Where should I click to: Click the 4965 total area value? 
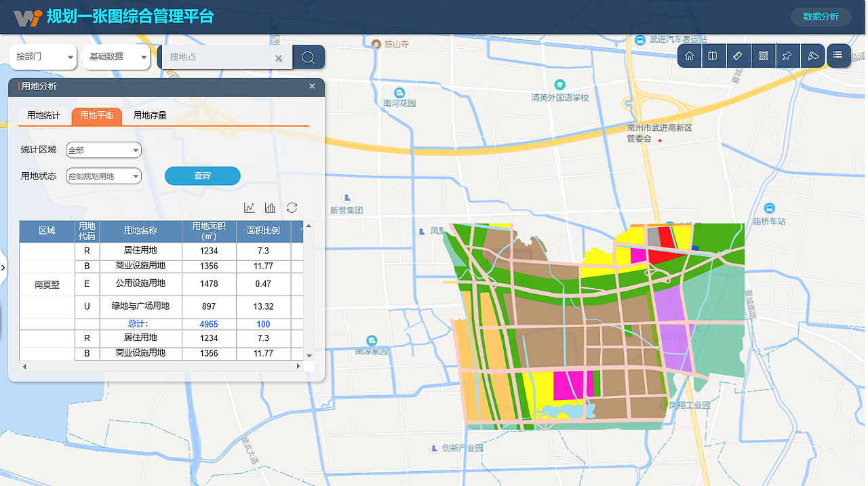tap(209, 324)
